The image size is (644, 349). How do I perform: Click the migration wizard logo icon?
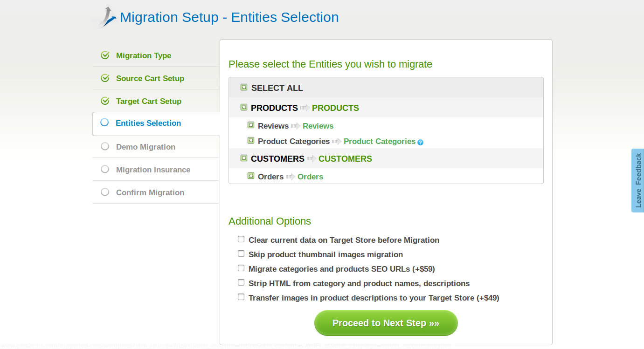[106, 18]
